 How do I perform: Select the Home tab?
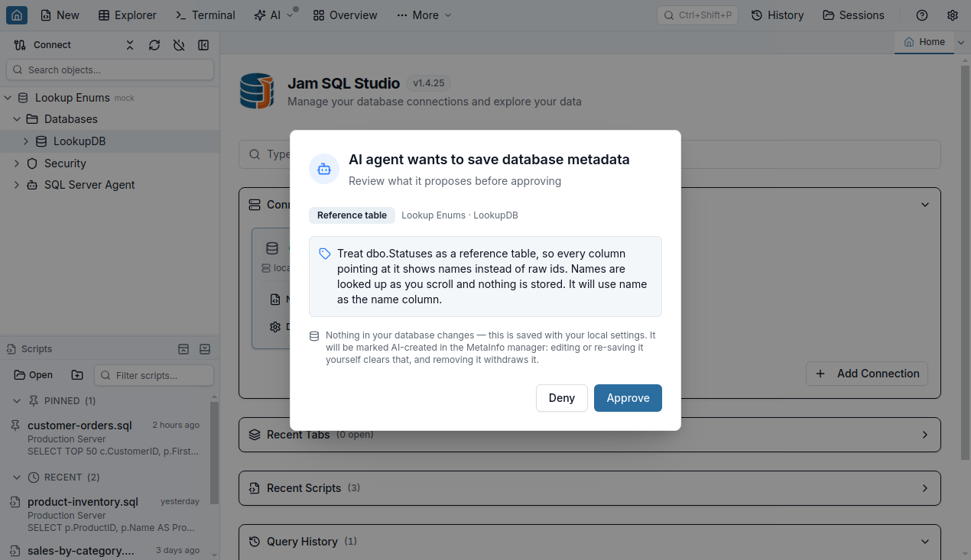[924, 42]
